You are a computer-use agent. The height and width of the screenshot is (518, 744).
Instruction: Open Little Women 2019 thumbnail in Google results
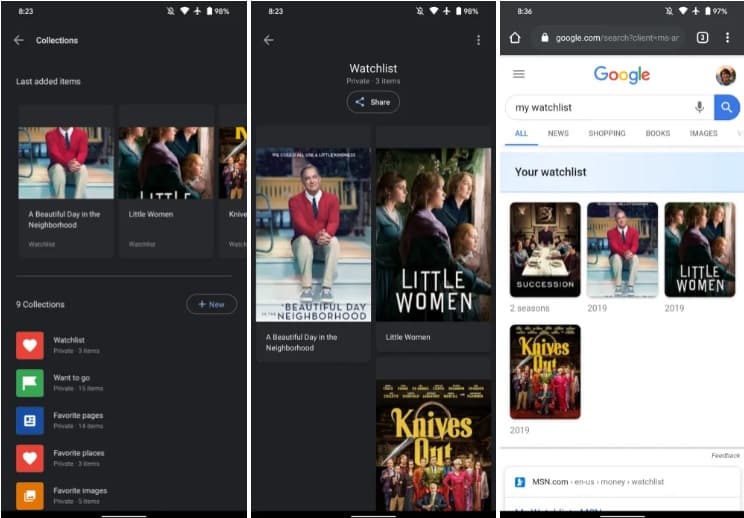pyautogui.click(x=699, y=250)
